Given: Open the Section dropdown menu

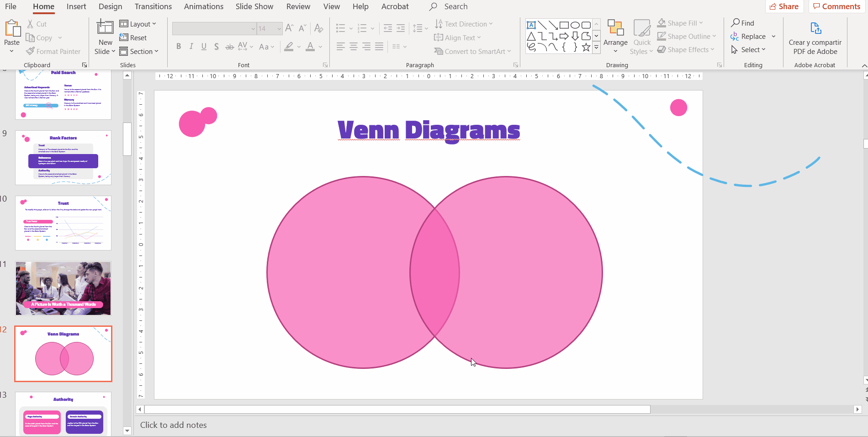Looking at the screenshot, I should tap(139, 52).
